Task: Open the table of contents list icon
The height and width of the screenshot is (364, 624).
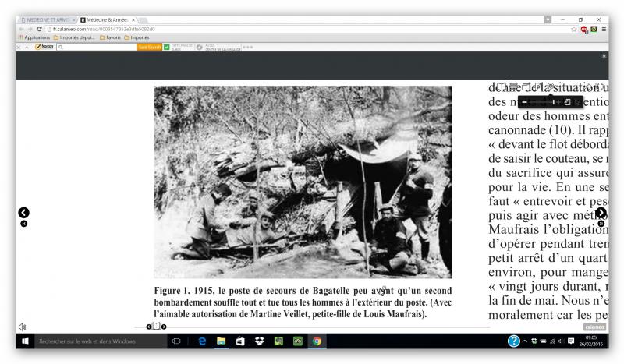Action: [x=514, y=87]
